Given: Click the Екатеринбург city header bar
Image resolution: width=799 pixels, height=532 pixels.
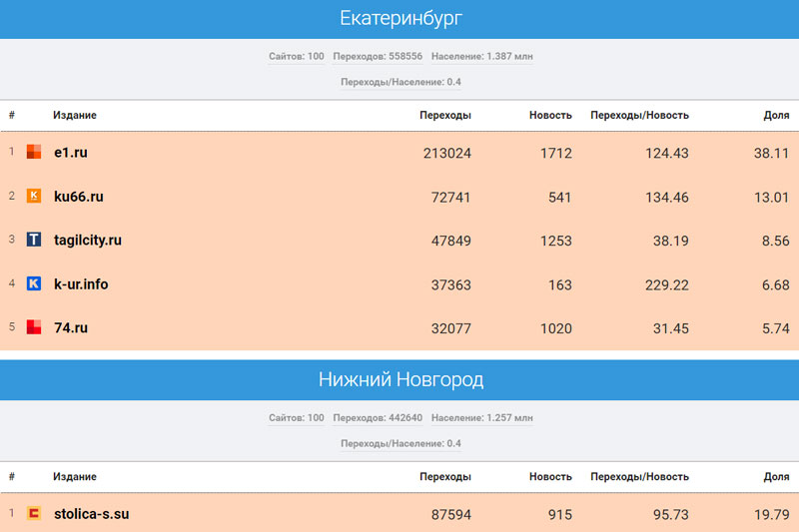Looking at the screenshot, I should [399, 19].
